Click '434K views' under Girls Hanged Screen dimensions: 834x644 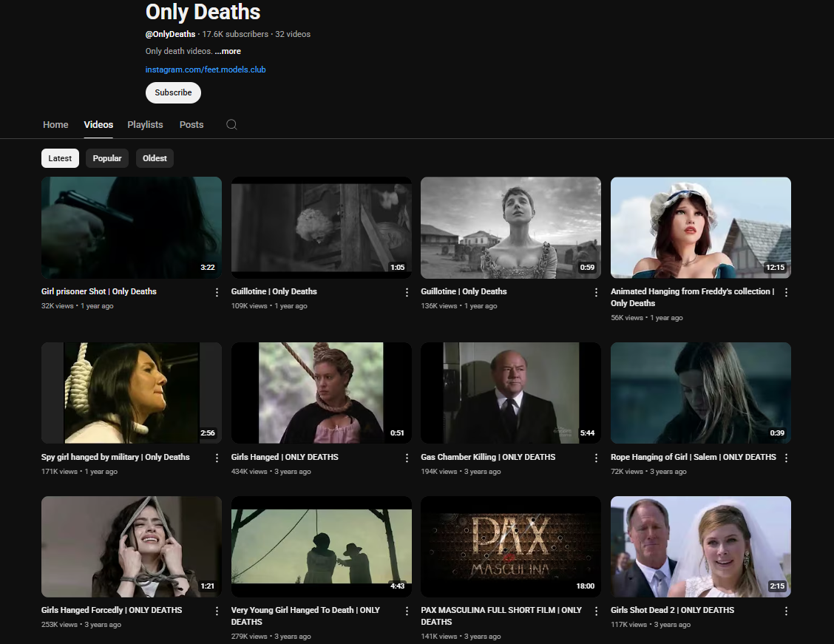coord(249,471)
